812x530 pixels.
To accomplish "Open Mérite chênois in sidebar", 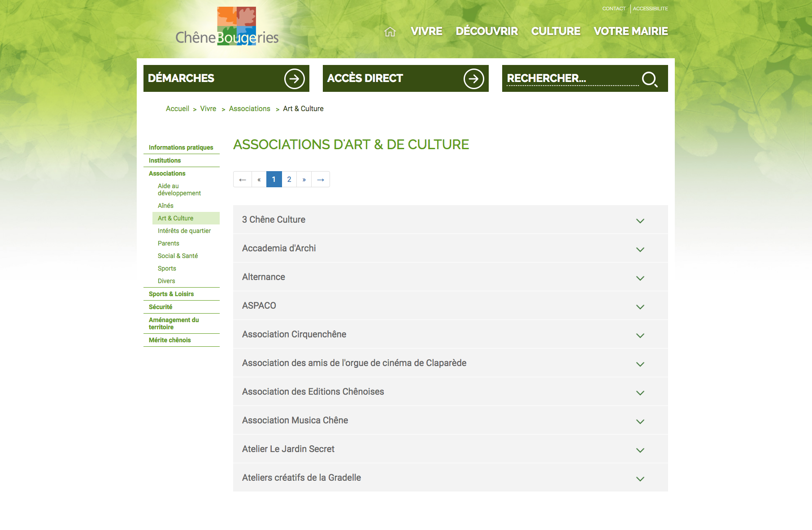I will tap(170, 340).
